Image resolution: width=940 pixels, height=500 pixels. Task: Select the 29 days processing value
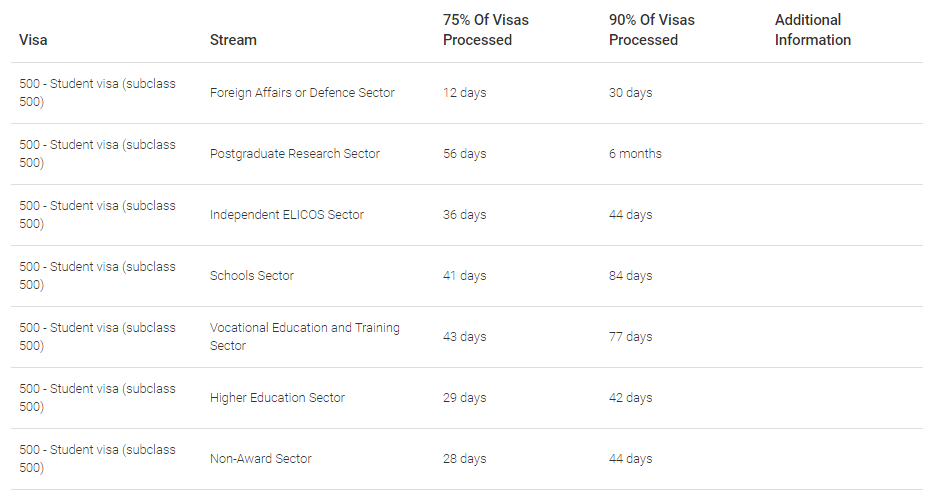coord(464,398)
